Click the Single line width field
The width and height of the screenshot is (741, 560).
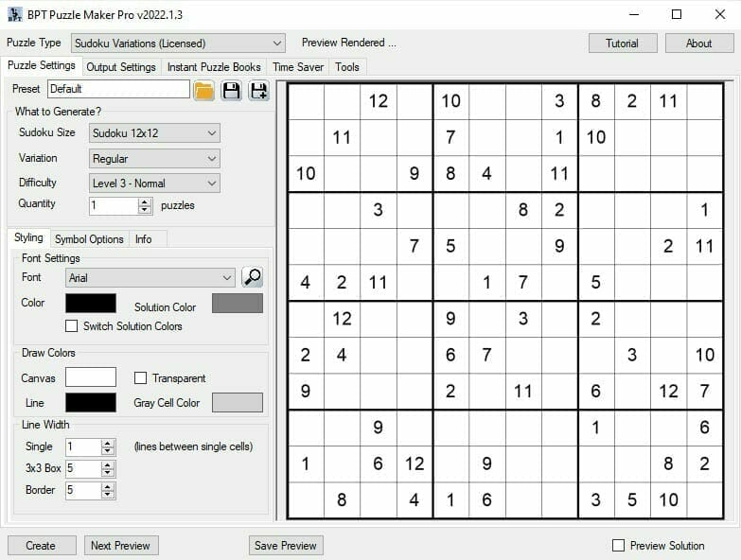pos(83,447)
